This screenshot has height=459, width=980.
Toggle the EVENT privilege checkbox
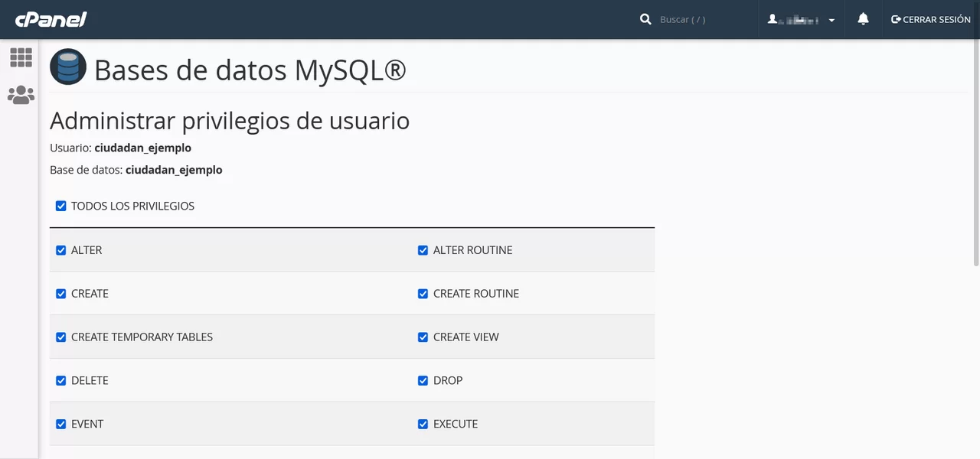point(61,425)
